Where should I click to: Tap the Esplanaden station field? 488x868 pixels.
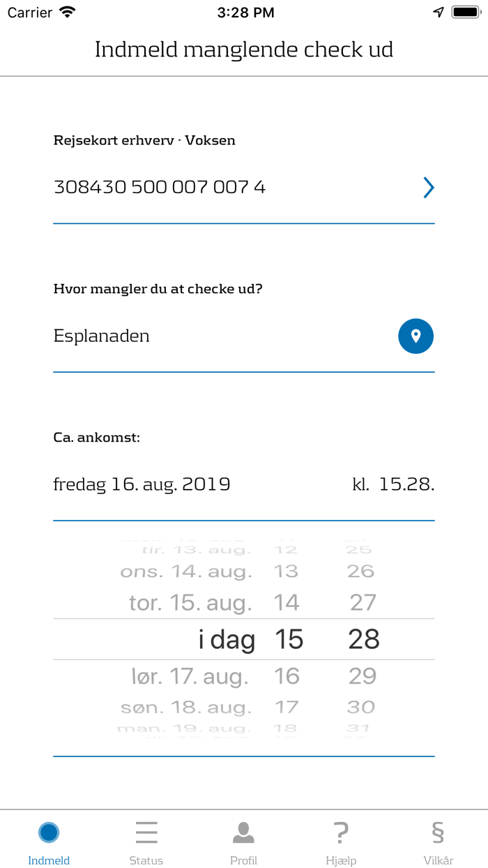point(101,336)
